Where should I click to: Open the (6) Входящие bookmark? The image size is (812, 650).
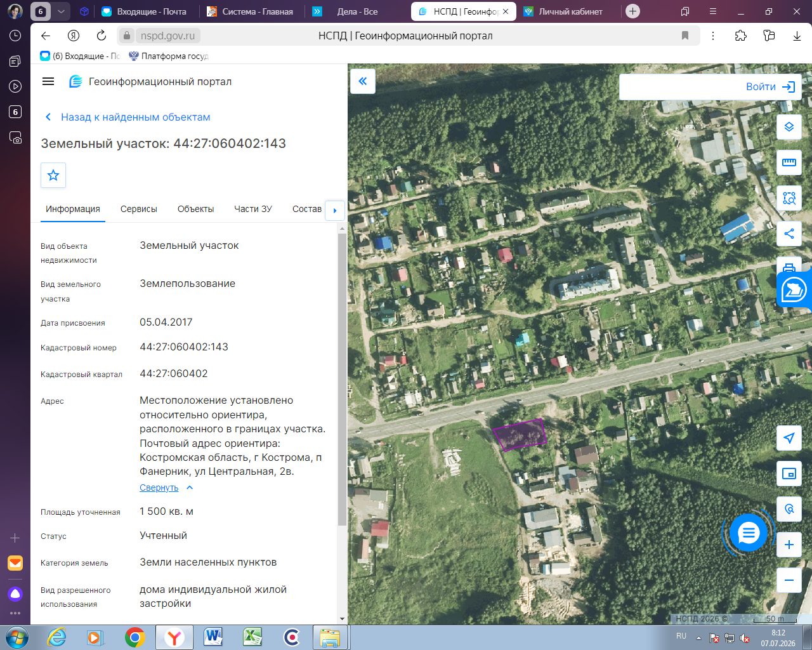click(x=80, y=56)
